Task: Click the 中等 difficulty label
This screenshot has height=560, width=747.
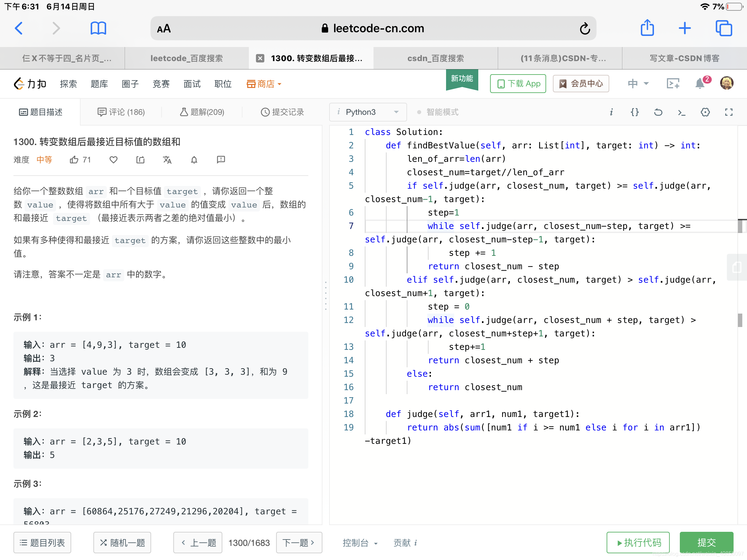Action: click(x=44, y=160)
